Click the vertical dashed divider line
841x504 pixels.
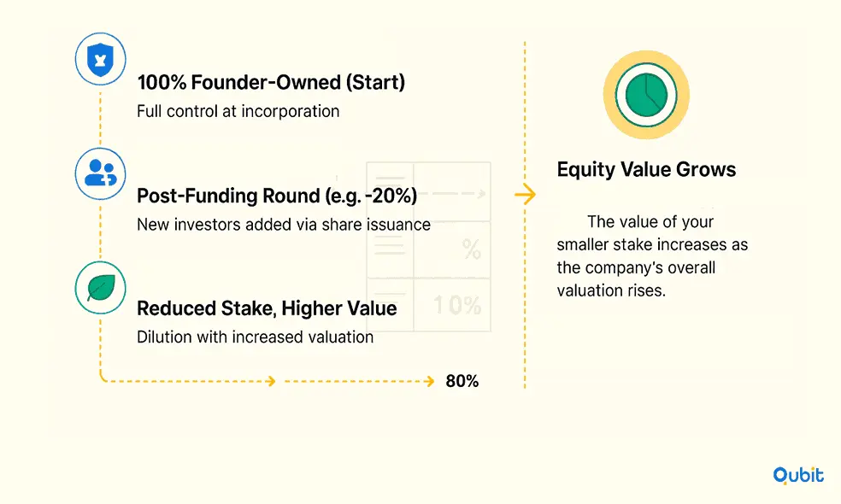525,214
